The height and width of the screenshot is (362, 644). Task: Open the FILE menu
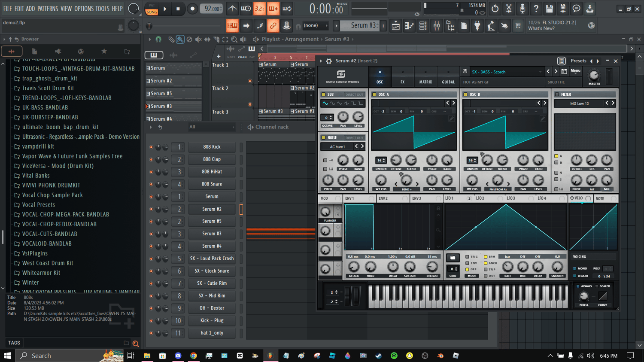8,9
